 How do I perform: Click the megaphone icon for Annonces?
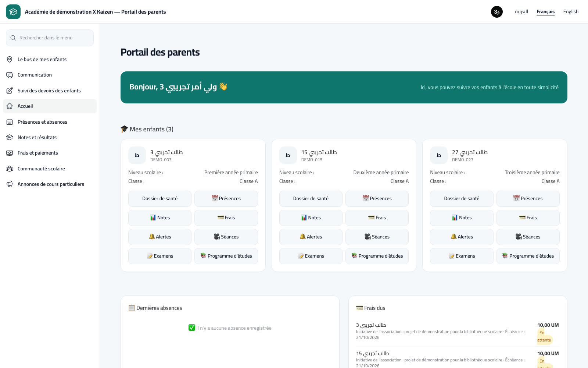[x=10, y=184]
